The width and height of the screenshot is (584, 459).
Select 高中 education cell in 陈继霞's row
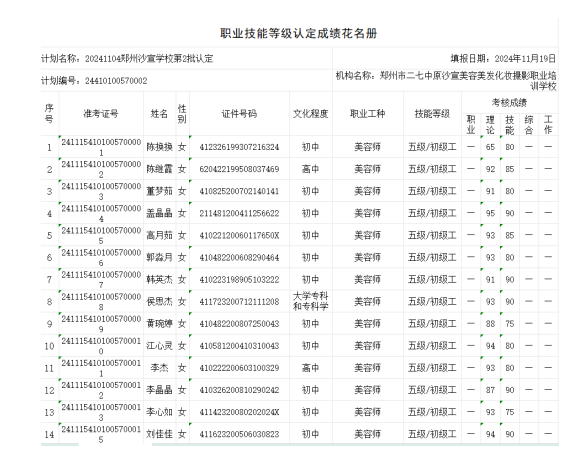tap(311, 169)
